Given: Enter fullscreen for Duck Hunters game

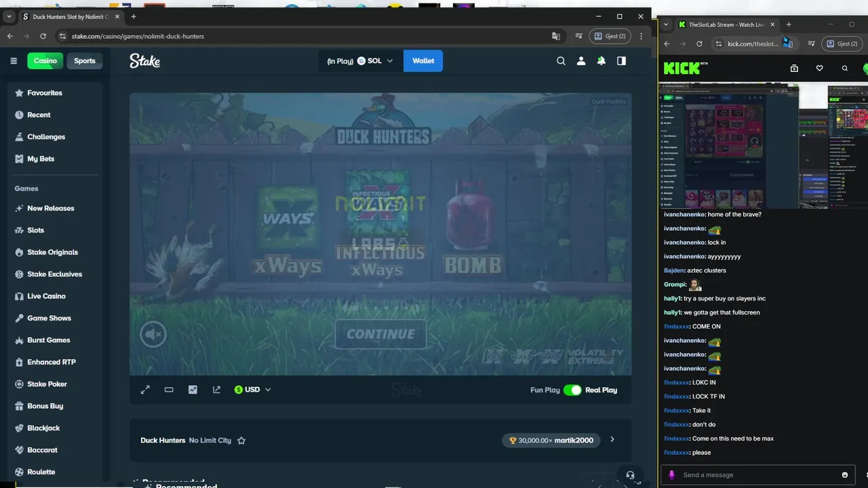Looking at the screenshot, I should (x=145, y=390).
